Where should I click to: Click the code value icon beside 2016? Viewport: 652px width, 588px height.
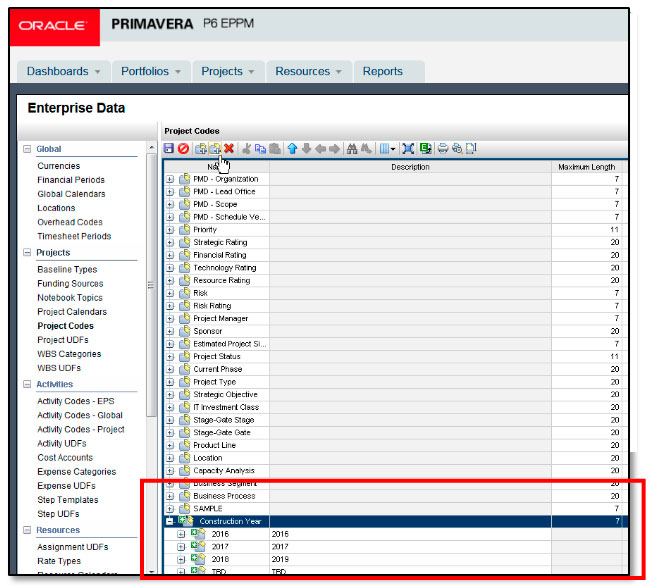click(198, 533)
